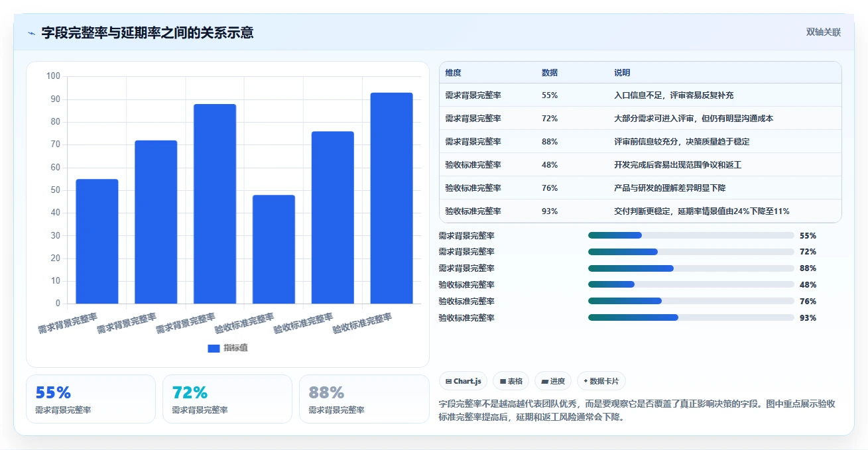Click the progress bar labeled 55%
The height and width of the screenshot is (450, 868).
tap(691, 235)
